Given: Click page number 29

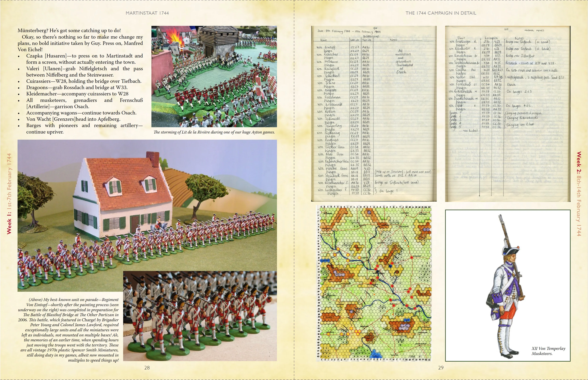Looking at the screenshot, I should (441, 368).
